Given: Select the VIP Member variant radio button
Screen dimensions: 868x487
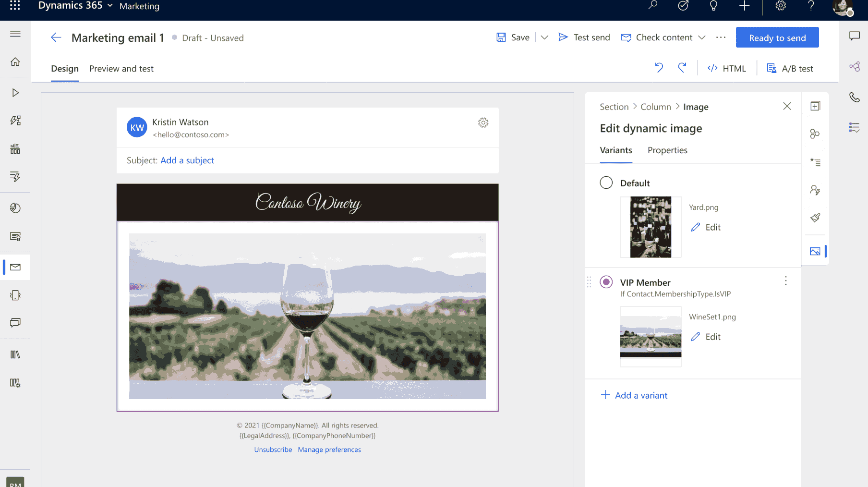Looking at the screenshot, I should [606, 282].
